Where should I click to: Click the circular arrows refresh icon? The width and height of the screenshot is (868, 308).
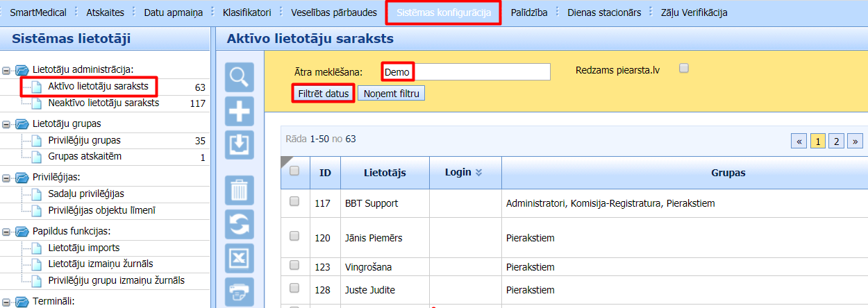[240, 224]
